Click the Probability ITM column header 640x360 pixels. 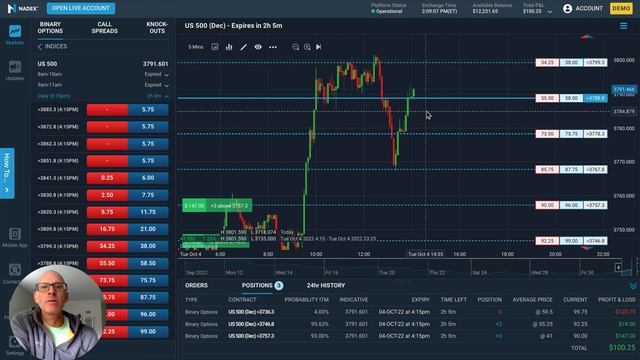coord(307,300)
